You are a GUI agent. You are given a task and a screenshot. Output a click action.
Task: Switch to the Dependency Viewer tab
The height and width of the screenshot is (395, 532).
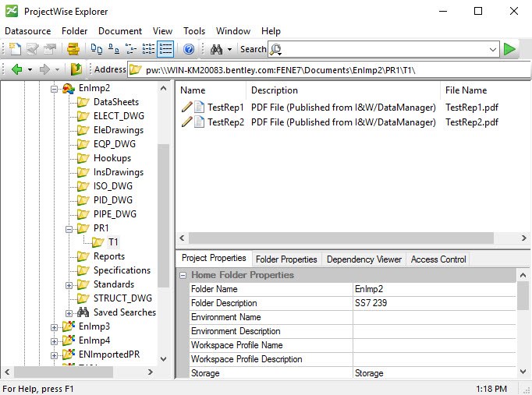coord(364,259)
